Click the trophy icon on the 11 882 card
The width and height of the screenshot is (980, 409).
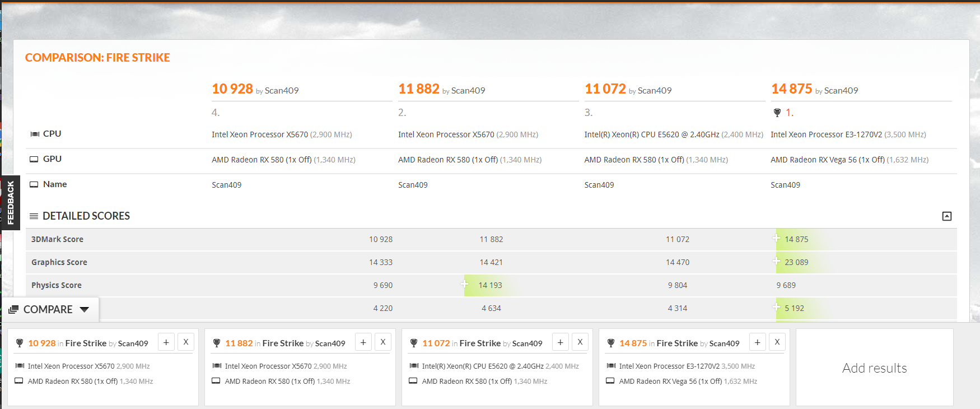[217, 343]
